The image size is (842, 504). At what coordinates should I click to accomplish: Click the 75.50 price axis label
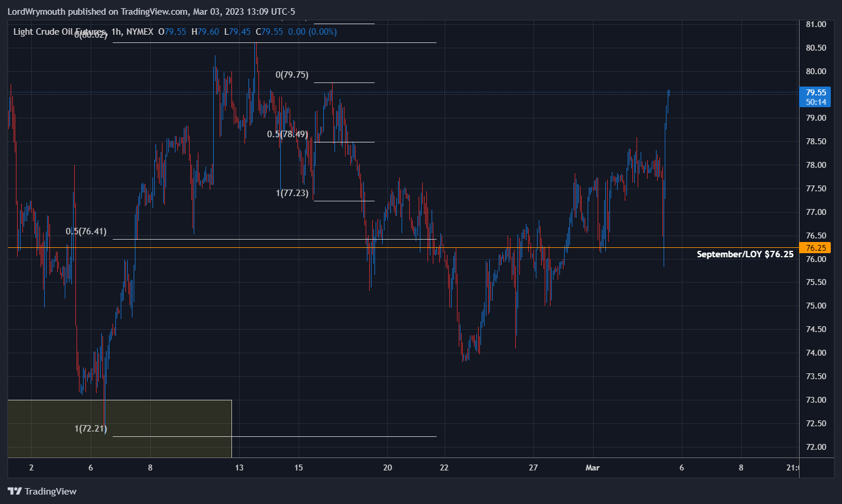pyautogui.click(x=816, y=282)
